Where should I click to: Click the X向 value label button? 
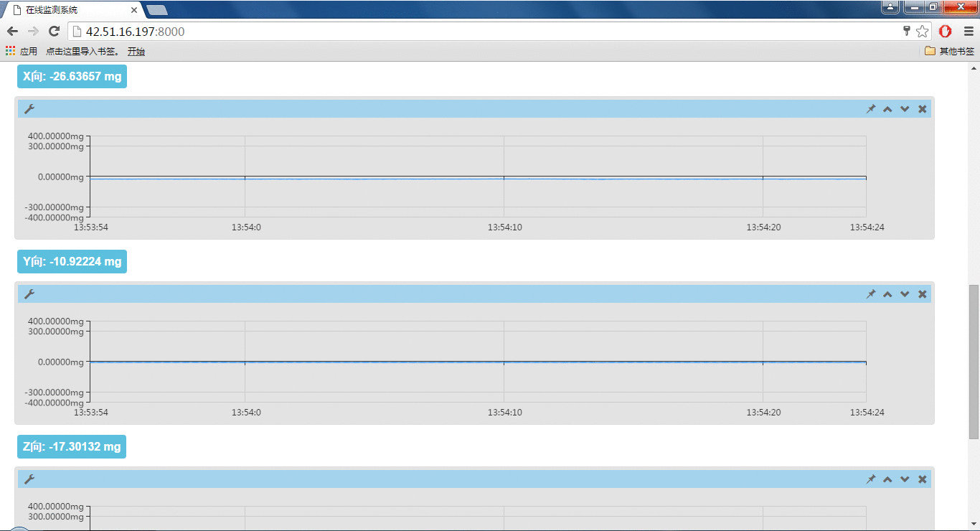(72, 77)
